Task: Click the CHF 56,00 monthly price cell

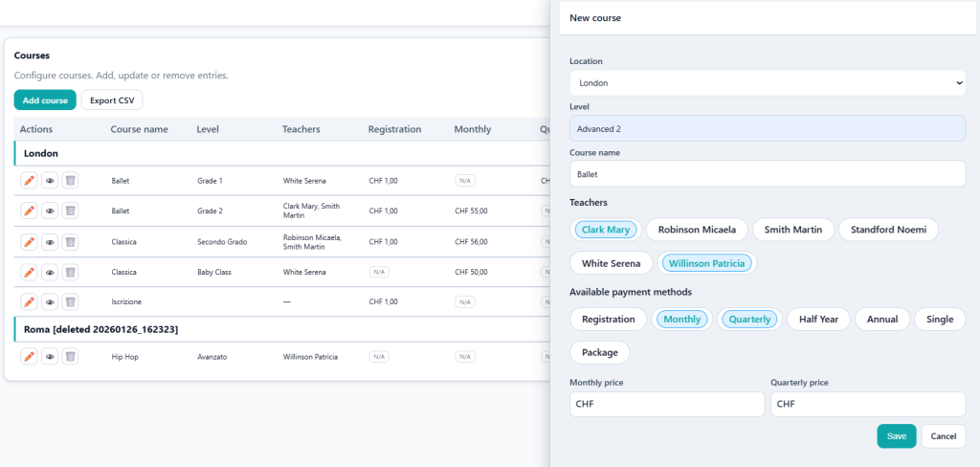Action: click(x=471, y=241)
